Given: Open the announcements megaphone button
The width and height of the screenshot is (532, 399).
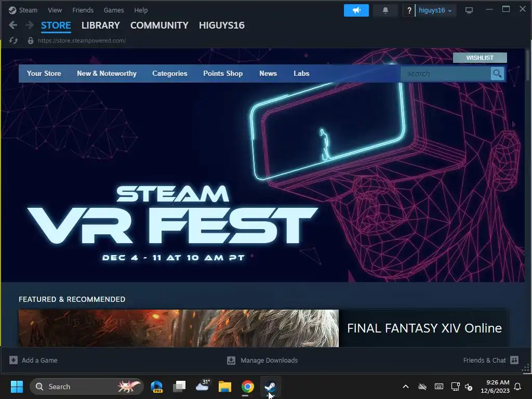Looking at the screenshot, I should (x=356, y=10).
